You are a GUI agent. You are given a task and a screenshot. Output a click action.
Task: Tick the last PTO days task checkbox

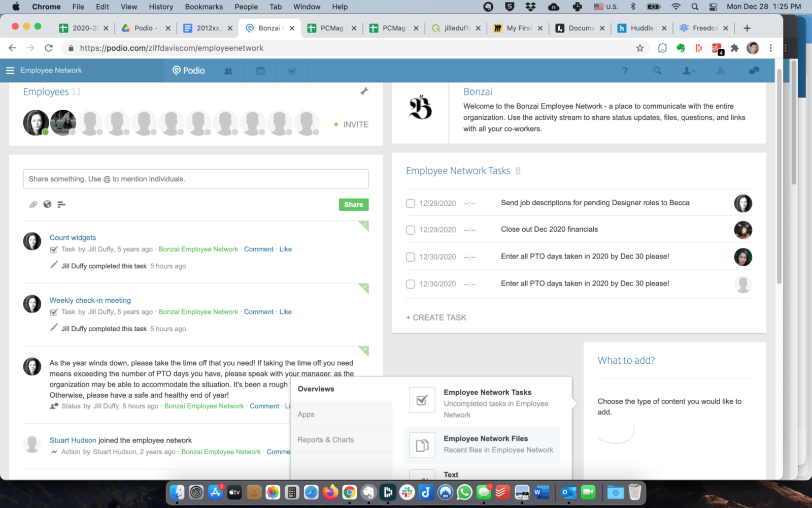pos(411,284)
